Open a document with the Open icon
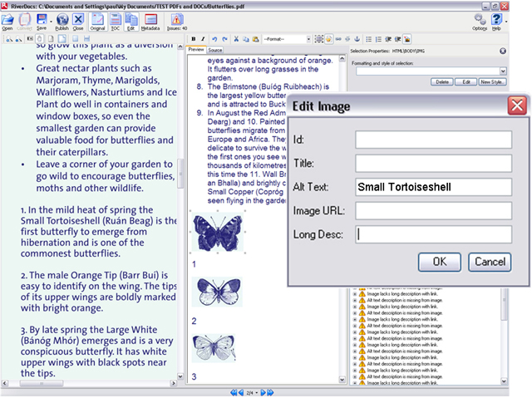Viewport: 532px width, 398px height. point(7,22)
